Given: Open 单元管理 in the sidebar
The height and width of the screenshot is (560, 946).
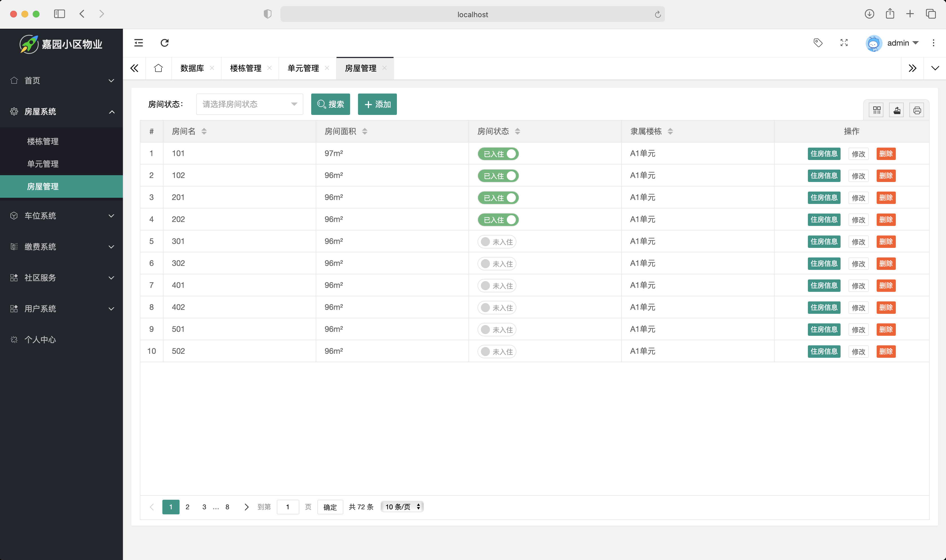Looking at the screenshot, I should [x=43, y=164].
